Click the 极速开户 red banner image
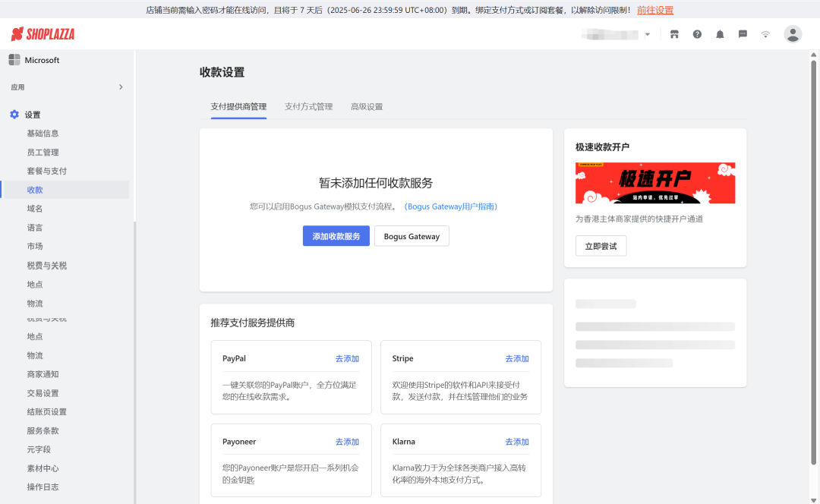The image size is (820, 504). tap(655, 183)
